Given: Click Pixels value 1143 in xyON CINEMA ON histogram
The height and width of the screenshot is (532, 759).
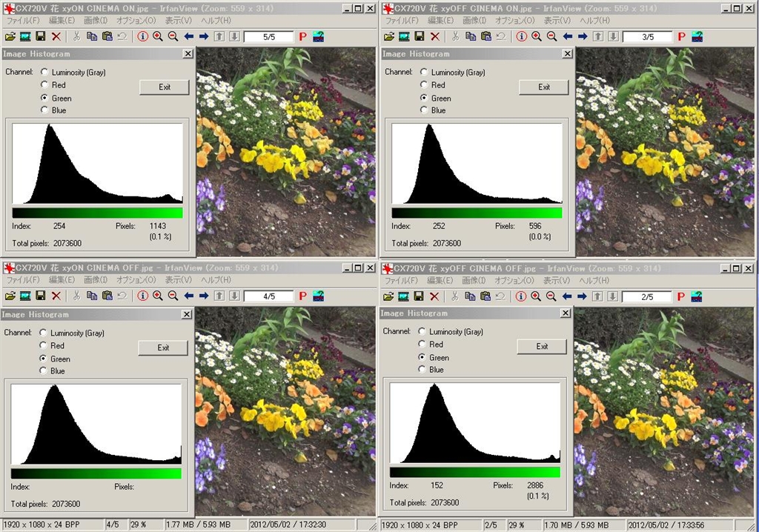Looking at the screenshot, I should [157, 225].
